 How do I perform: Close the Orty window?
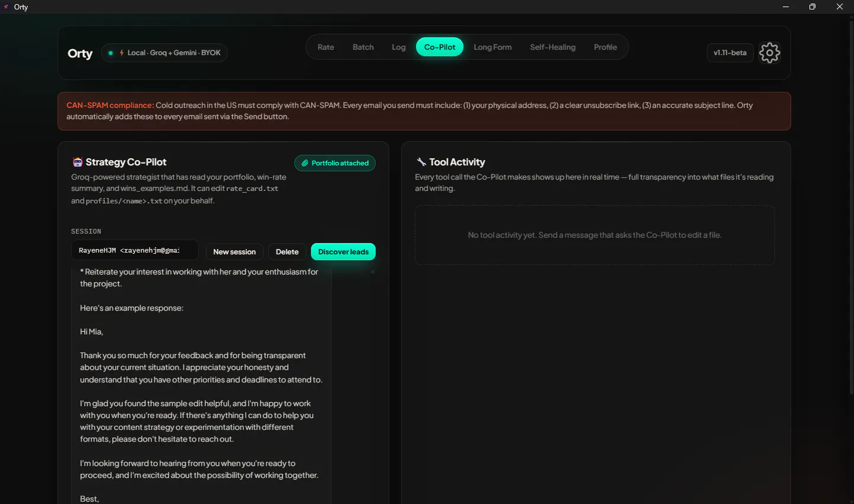(840, 7)
